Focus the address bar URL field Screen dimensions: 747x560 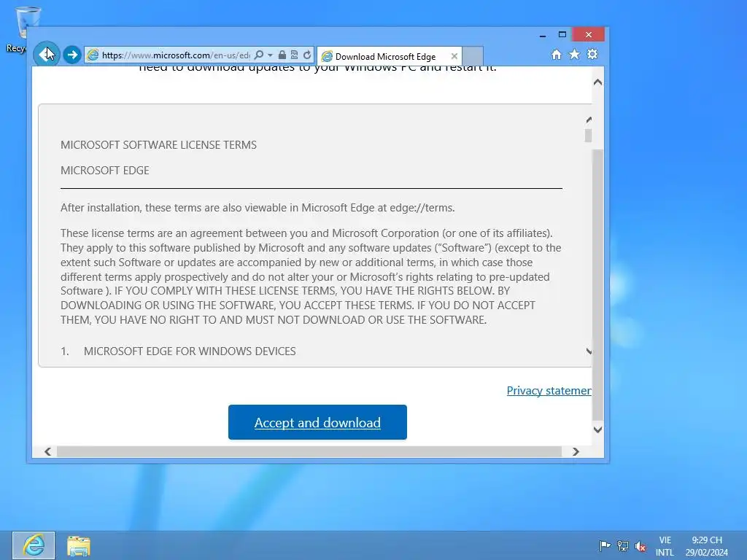(175, 55)
